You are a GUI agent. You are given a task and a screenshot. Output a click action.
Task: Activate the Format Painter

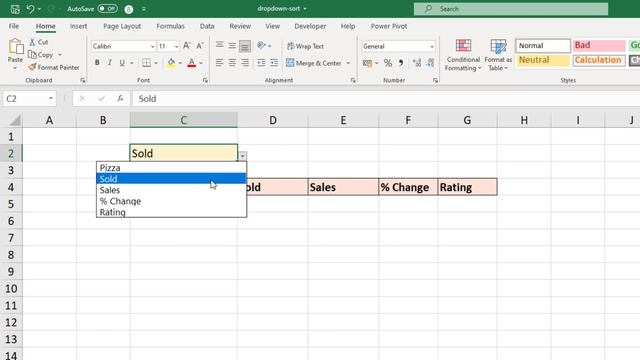pyautogui.click(x=54, y=67)
